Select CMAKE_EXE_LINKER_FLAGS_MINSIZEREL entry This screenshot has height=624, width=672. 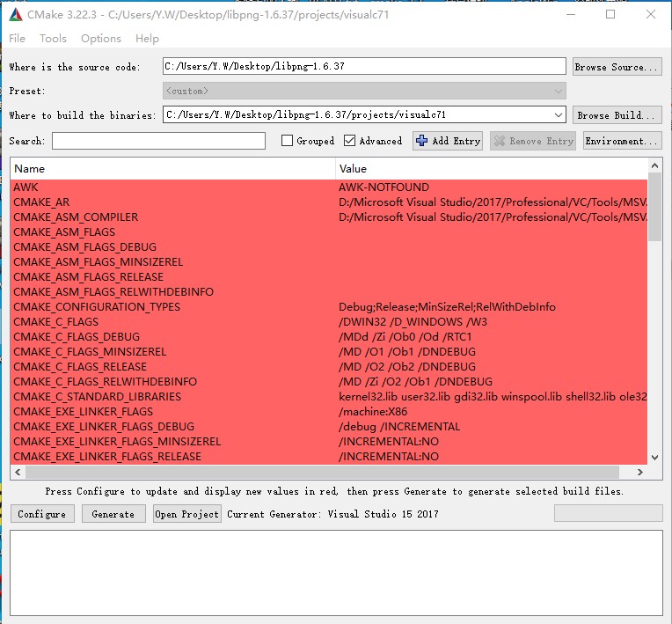click(117, 442)
